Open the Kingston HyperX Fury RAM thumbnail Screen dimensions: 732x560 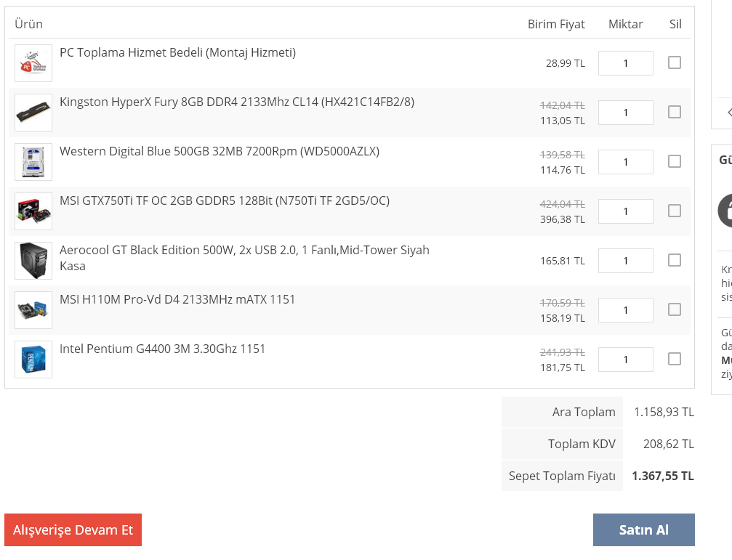[x=33, y=113]
